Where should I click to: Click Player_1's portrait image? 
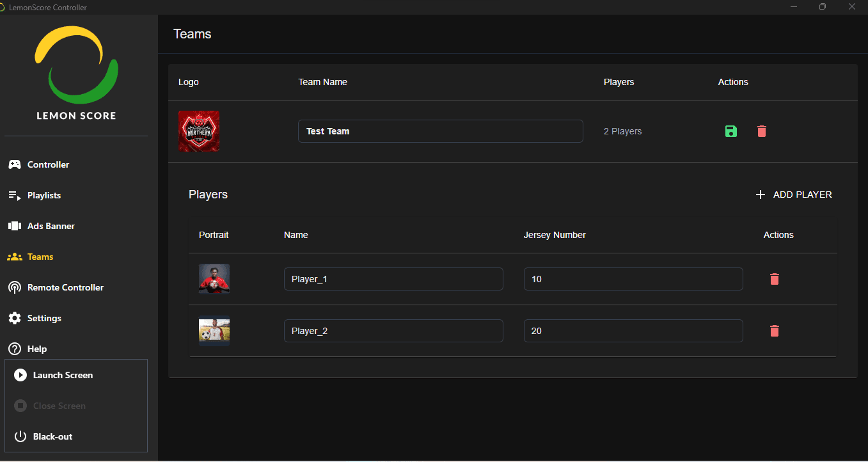coord(214,279)
